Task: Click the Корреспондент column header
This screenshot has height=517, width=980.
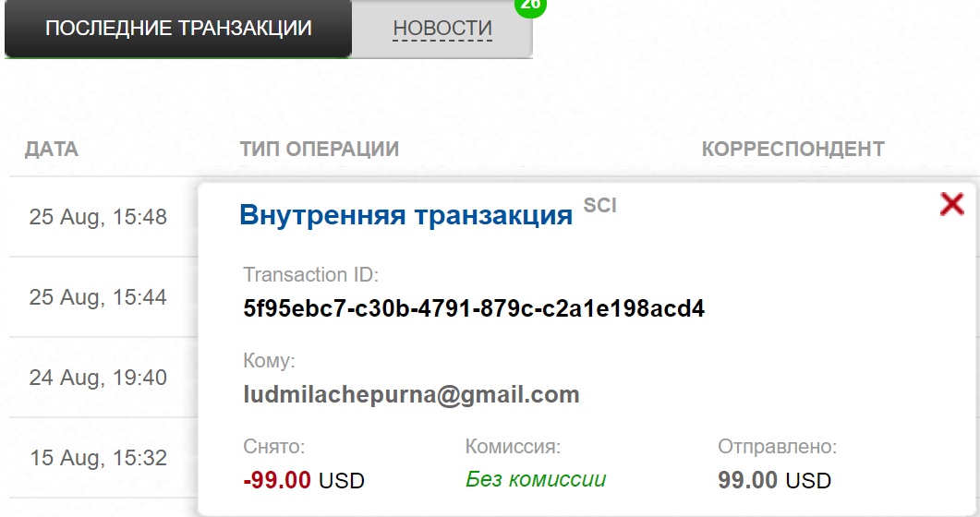Action: coord(793,150)
